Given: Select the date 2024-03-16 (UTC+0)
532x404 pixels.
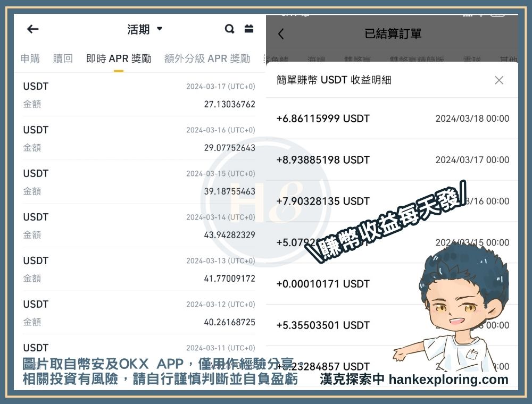Looking at the screenshot, I should [x=221, y=130].
